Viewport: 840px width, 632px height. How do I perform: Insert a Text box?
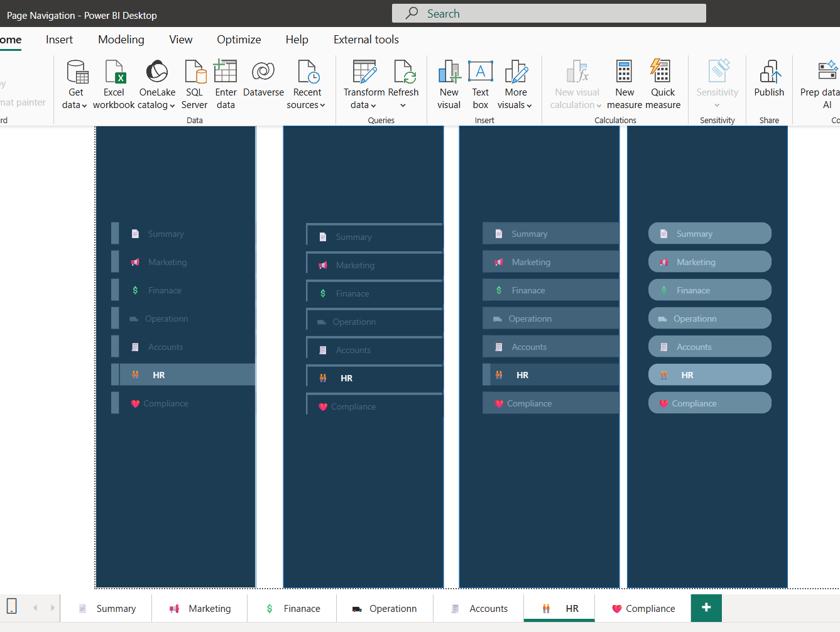(x=481, y=72)
